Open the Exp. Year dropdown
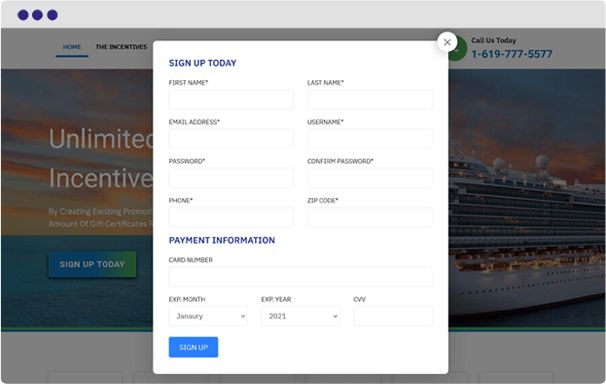The width and height of the screenshot is (606, 384). tap(300, 316)
